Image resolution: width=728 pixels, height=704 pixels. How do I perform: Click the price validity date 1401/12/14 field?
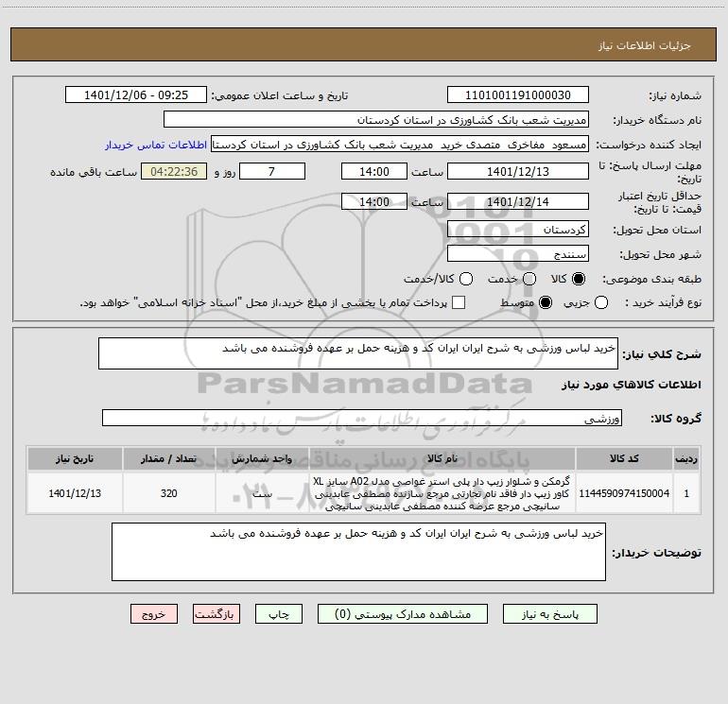pyautogui.click(x=518, y=201)
